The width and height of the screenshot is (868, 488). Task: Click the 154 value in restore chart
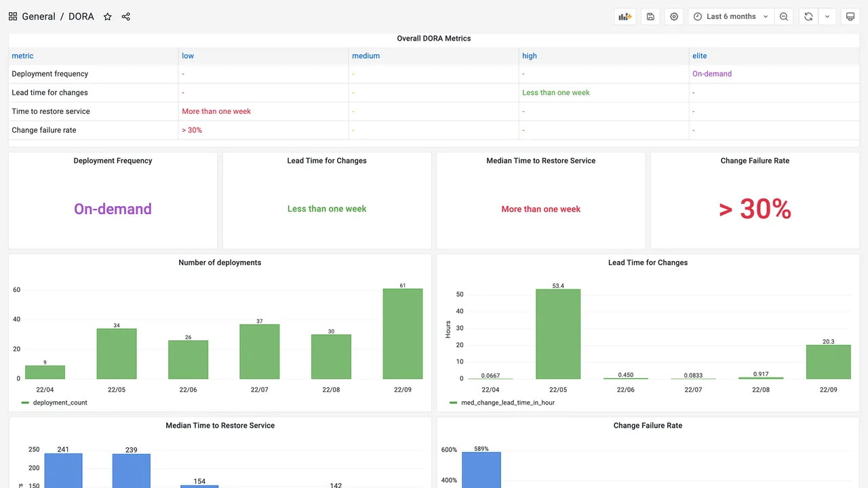[x=199, y=481]
